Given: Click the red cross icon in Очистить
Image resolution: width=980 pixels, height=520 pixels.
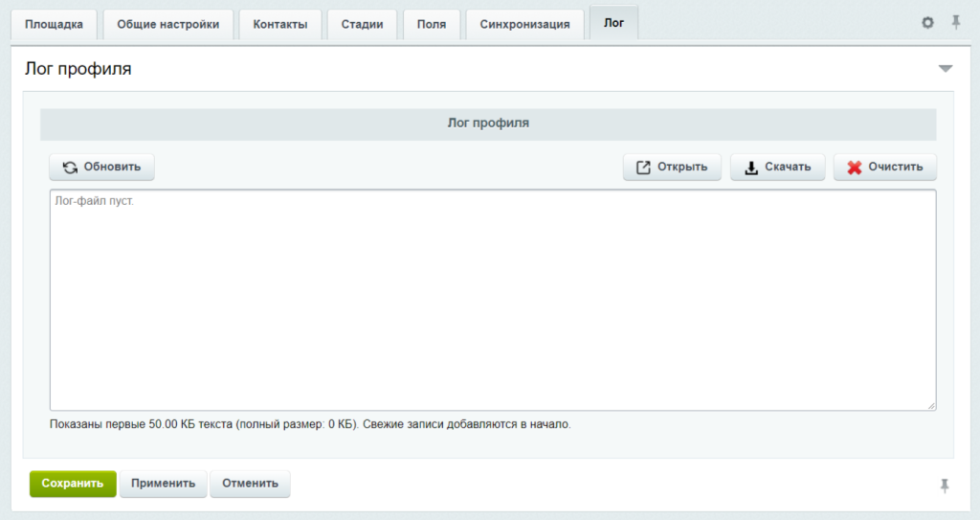Looking at the screenshot, I should pyautogui.click(x=855, y=167).
